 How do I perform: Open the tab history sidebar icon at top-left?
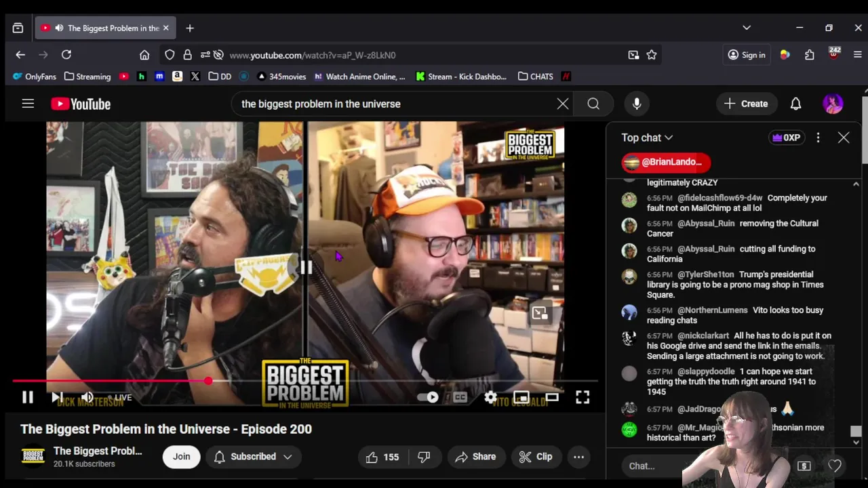click(18, 28)
